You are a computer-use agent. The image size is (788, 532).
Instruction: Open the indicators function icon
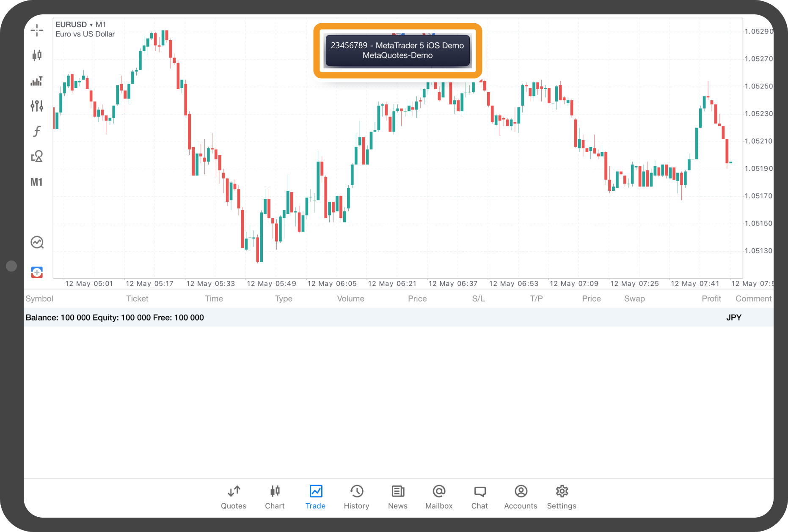pos(37,131)
